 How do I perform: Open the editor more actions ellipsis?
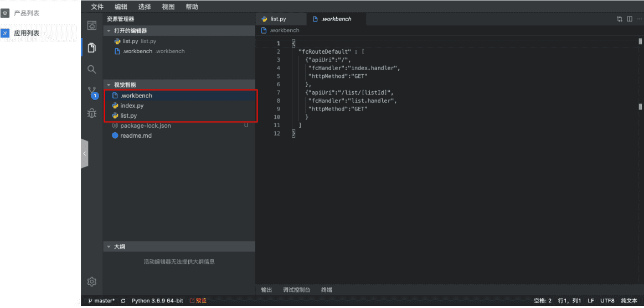pos(639,19)
